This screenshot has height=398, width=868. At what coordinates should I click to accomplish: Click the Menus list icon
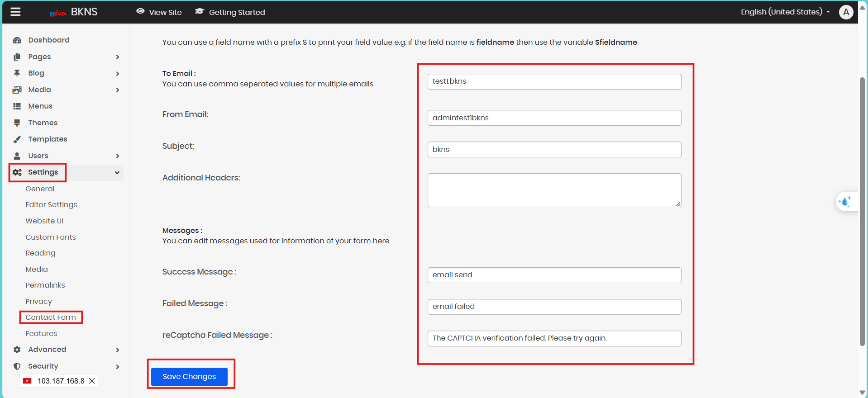(17, 106)
